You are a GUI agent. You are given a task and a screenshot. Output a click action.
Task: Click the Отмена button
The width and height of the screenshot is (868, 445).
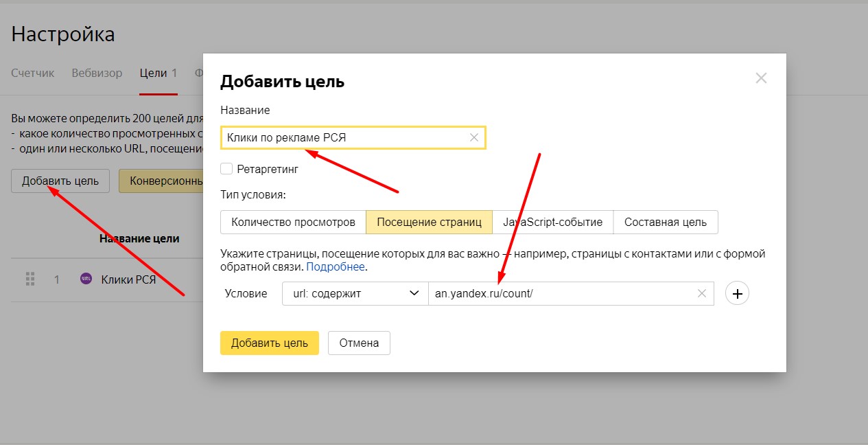pos(359,343)
